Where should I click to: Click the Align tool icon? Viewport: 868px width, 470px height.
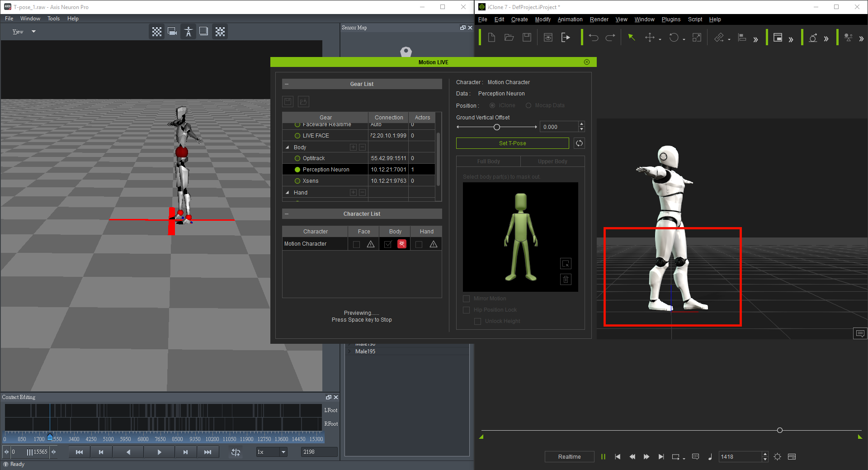(x=742, y=38)
